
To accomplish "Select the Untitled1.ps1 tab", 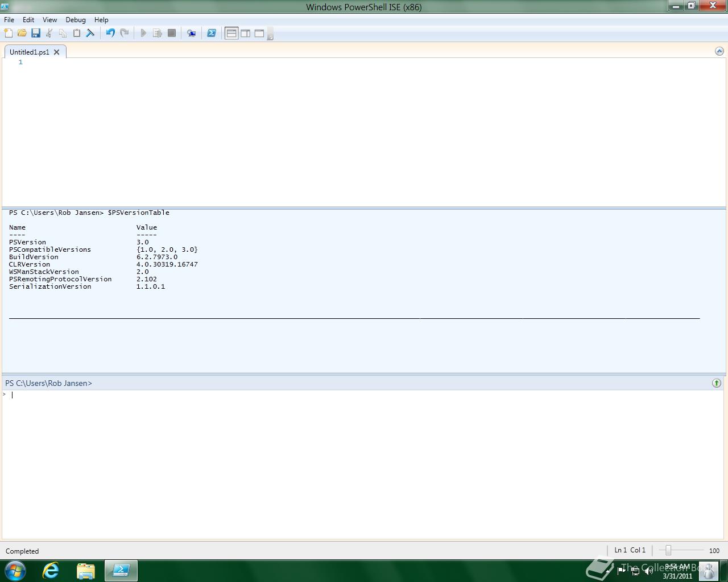I will tap(30, 52).
